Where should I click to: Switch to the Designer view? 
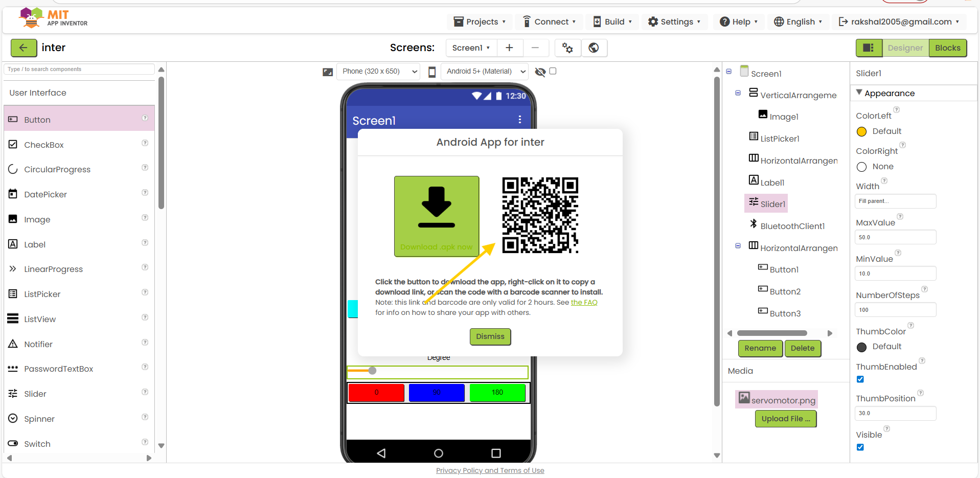(905, 48)
